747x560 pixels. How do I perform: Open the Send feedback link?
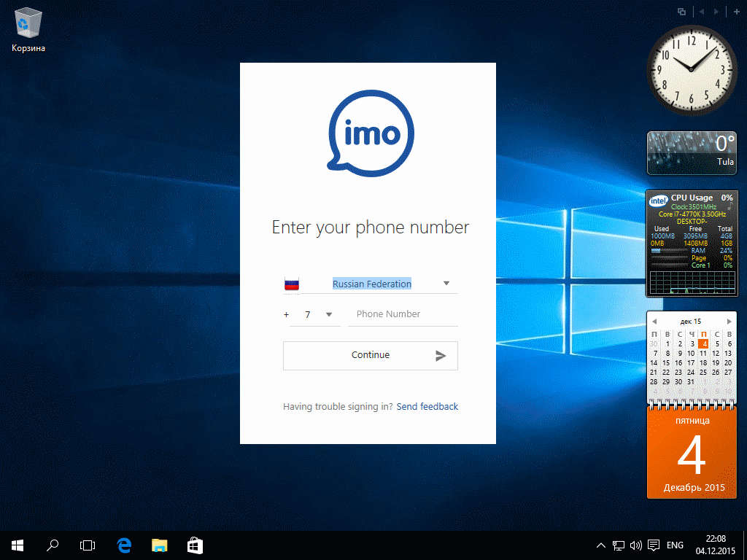pyautogui.click(x=427, y=407)
